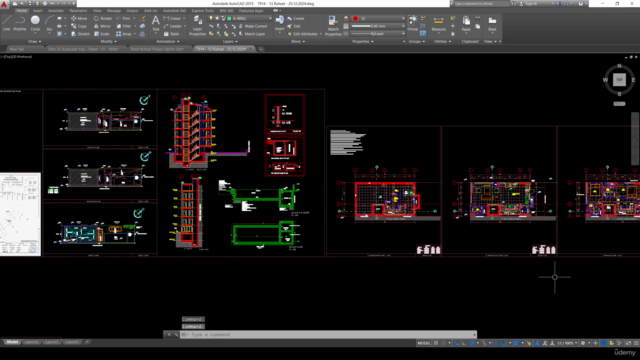Switch to Revit Ruhsat Projesi file tab
The height and width of the screenshot is (360, 640).
pos(157,49)
